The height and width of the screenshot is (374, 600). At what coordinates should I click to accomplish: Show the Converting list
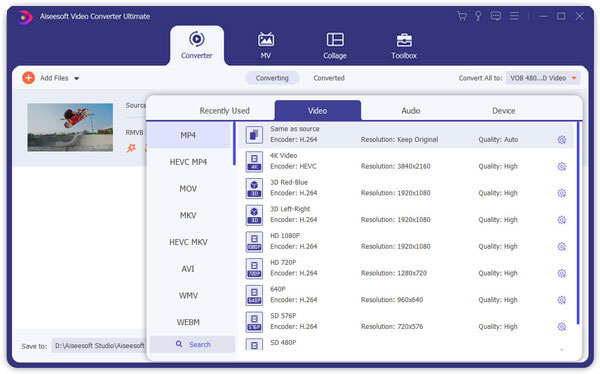click(272, 78)
